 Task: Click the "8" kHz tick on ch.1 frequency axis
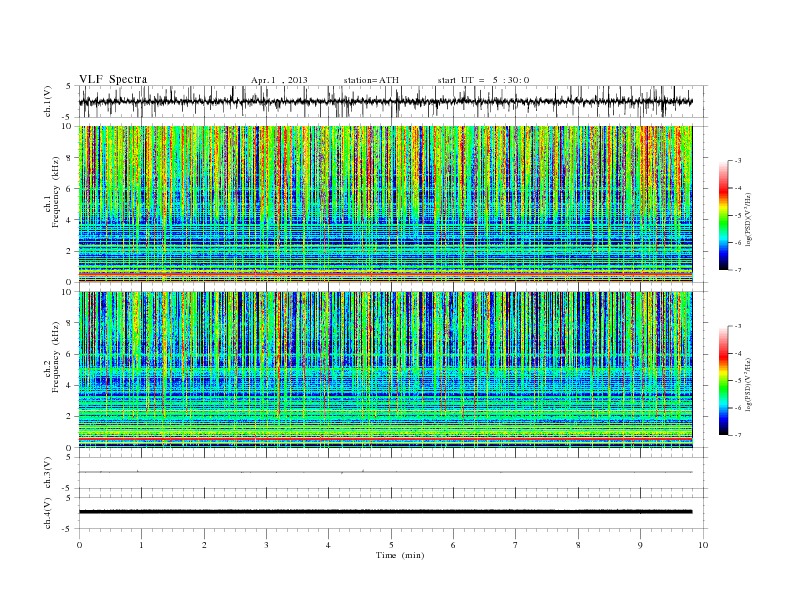coord(69,158)
